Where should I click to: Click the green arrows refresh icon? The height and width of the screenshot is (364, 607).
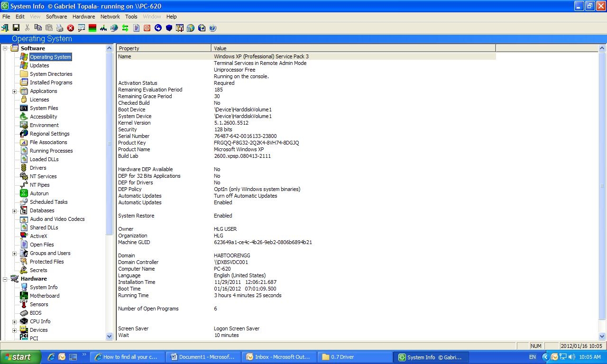(125, 28)
